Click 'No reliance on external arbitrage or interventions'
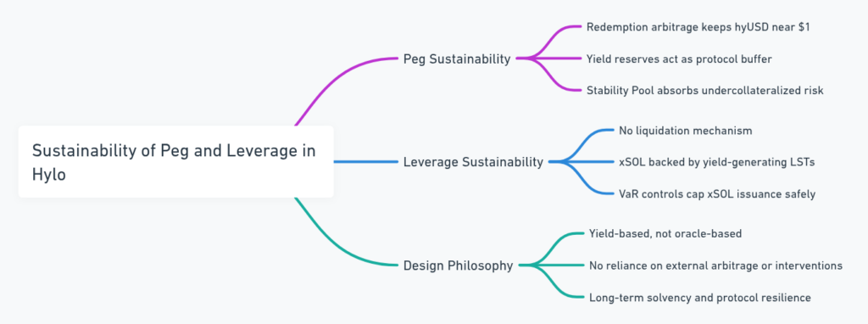This screenshot has width=868, height=324. tap(715, 265)
